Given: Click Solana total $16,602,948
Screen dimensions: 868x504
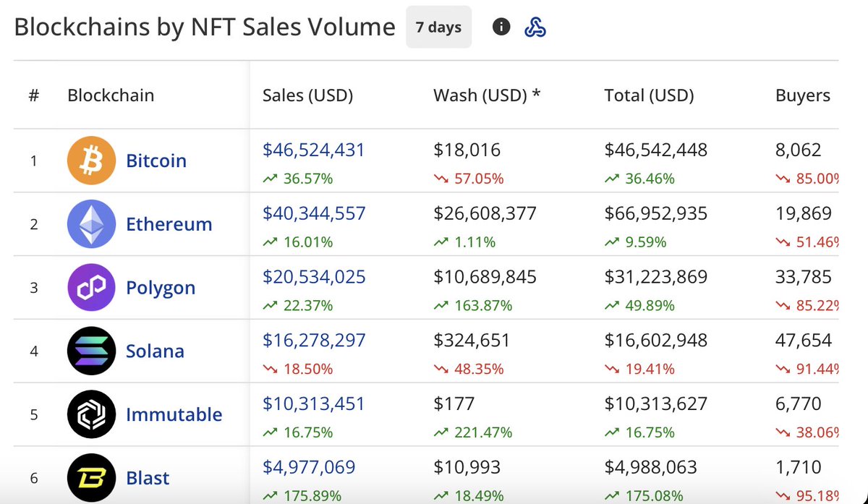Looking at the screenshot, I should [x=656, y=340].
